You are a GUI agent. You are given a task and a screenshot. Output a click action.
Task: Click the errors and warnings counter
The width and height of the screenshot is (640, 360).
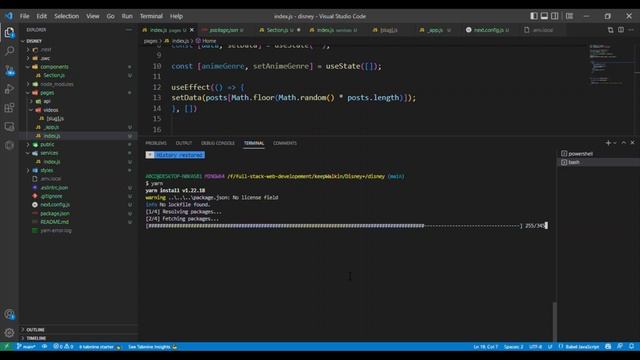click(x=63, y=347)
